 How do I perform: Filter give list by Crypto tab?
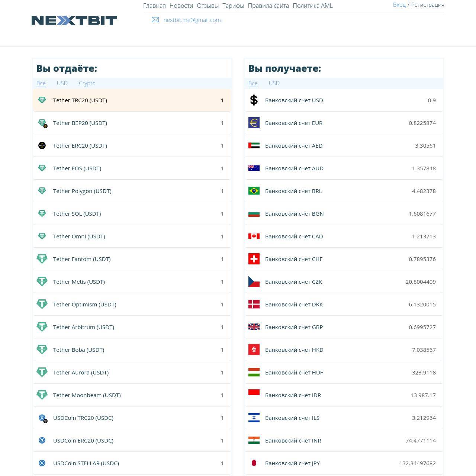point(87,83)
